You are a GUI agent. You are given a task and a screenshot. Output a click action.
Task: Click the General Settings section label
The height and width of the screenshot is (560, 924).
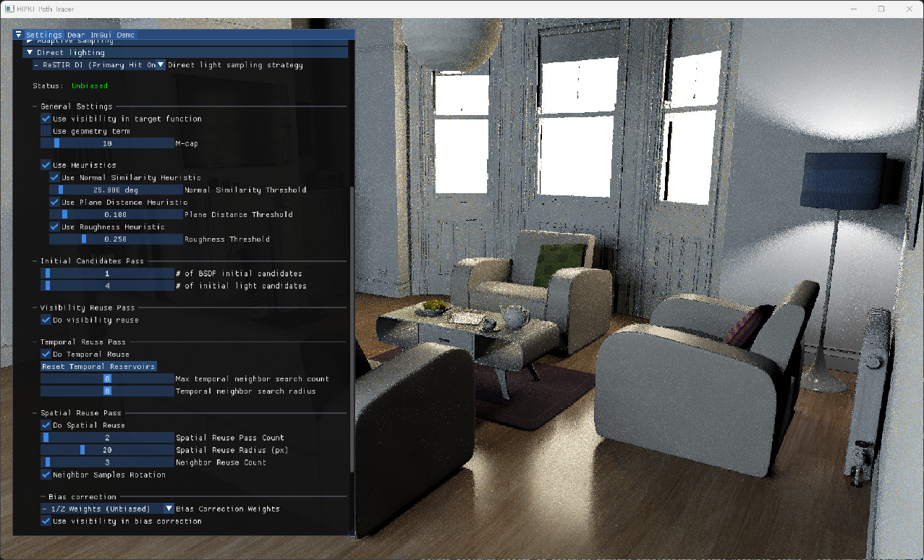(76, 106)
